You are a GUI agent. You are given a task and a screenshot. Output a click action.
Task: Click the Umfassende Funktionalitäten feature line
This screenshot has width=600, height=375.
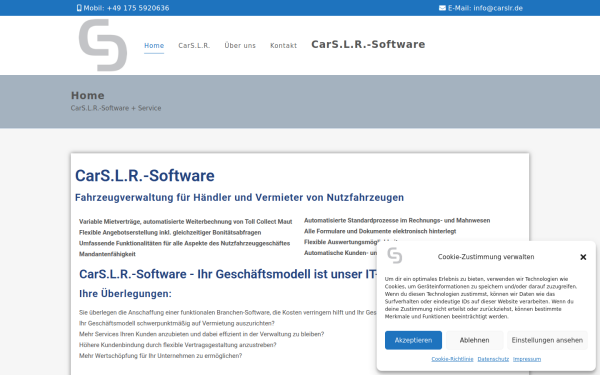(184, 243)
